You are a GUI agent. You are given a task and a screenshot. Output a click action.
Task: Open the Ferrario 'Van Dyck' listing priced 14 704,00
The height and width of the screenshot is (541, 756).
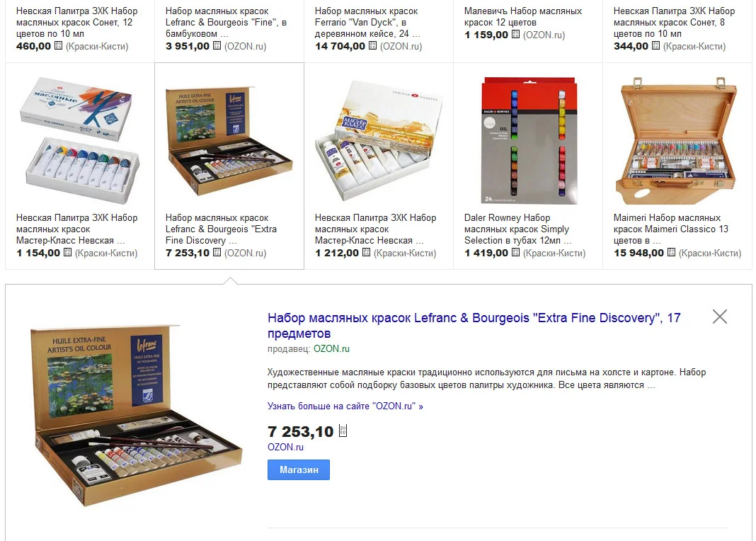point(367,22)
